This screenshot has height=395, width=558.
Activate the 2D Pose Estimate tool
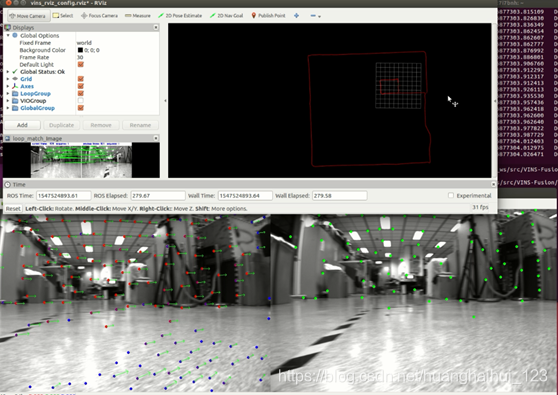(x=180, y=16)
